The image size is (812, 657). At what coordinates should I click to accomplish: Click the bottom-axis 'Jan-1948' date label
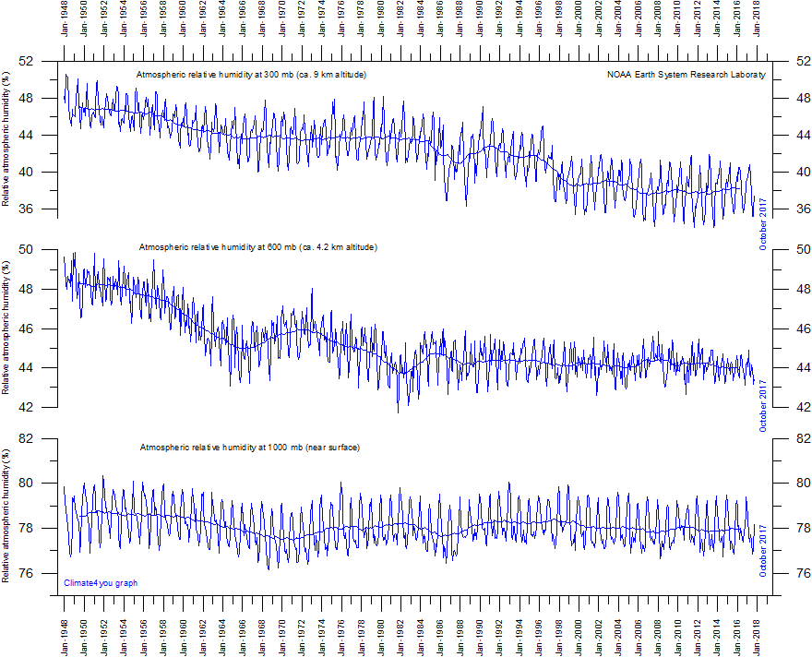click(x=65, y=638)
